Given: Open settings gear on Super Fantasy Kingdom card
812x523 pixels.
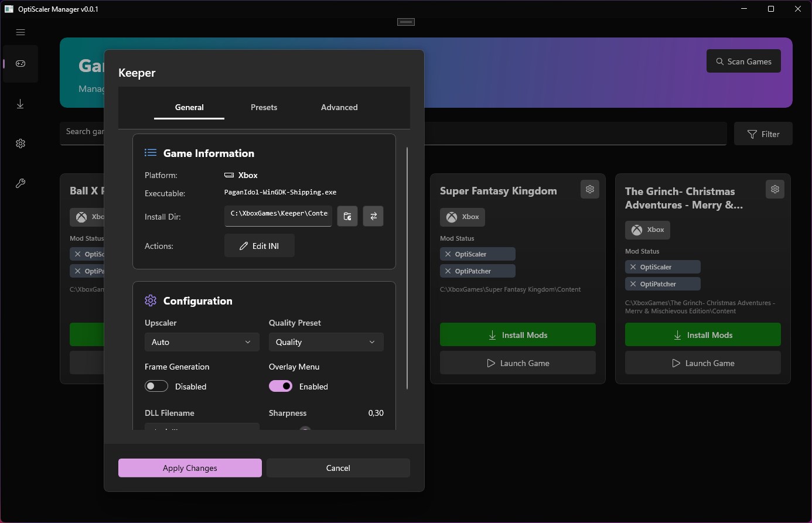Looking at the screenshot, I should 590,189.
